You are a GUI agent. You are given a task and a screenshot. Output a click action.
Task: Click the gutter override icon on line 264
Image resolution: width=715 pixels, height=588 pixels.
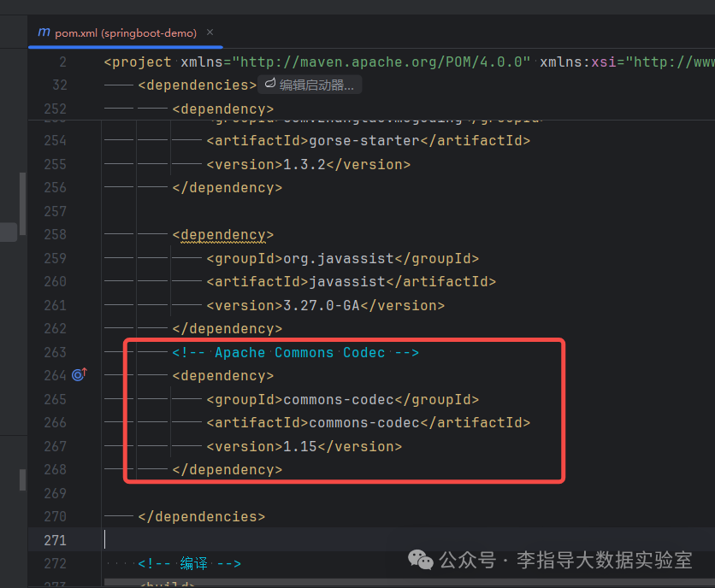pyautogui.click(x=80, y=374)
